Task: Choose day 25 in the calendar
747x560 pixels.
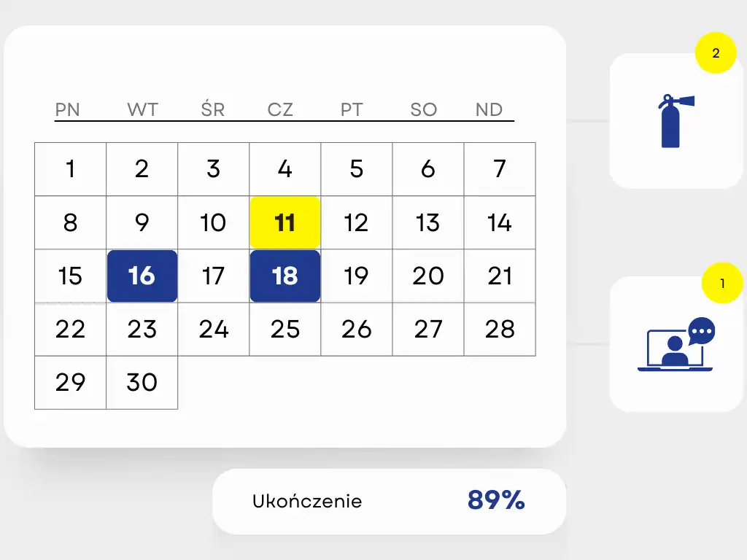Action: pyautogui.click(x=285, y=330)
